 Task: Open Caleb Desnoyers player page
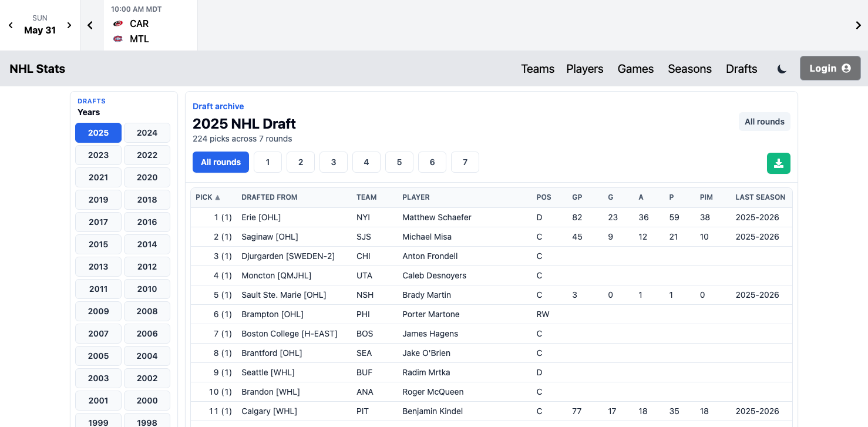click(434, 275)
